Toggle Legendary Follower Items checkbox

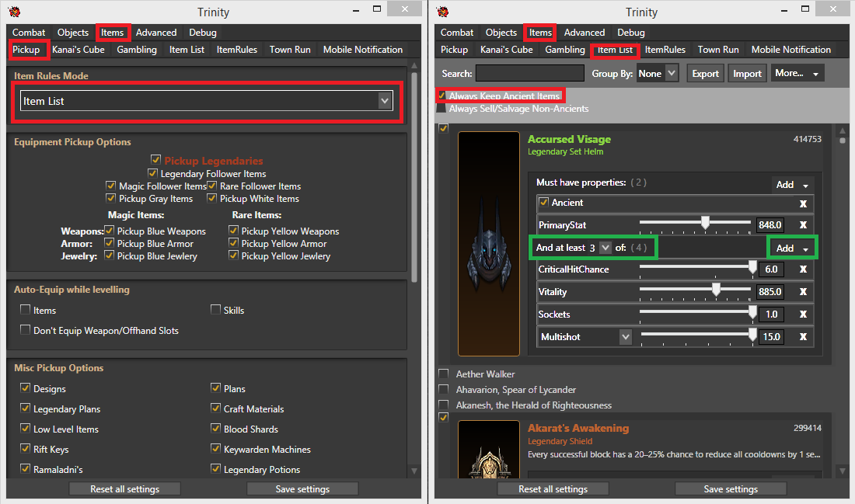pyautogui.click(x=152, y=173)
